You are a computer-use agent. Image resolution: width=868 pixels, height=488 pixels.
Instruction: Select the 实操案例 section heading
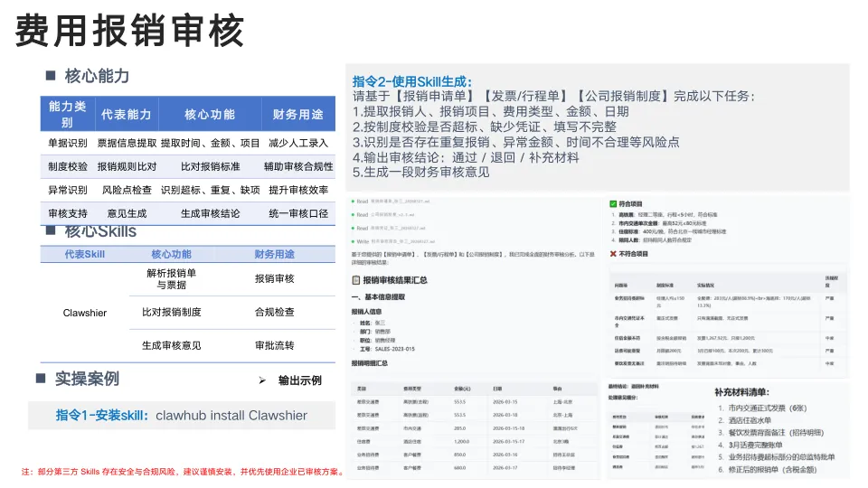click(x=87, y=379)
